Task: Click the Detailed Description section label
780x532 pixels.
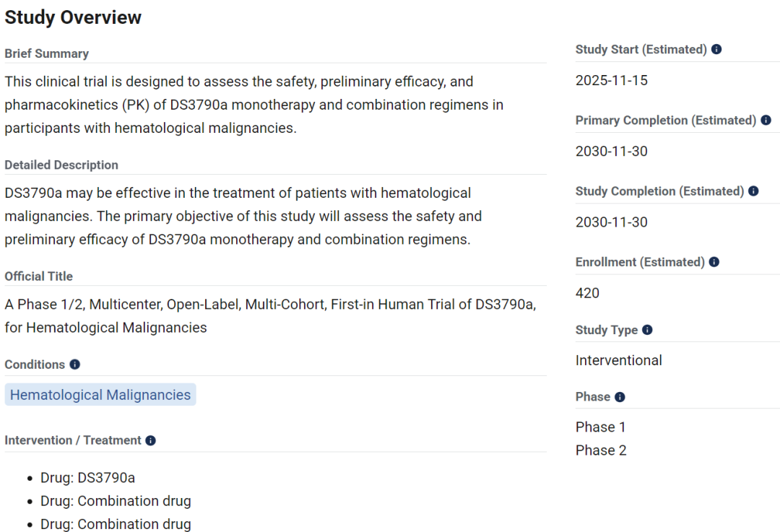Action: pos(61,165)
